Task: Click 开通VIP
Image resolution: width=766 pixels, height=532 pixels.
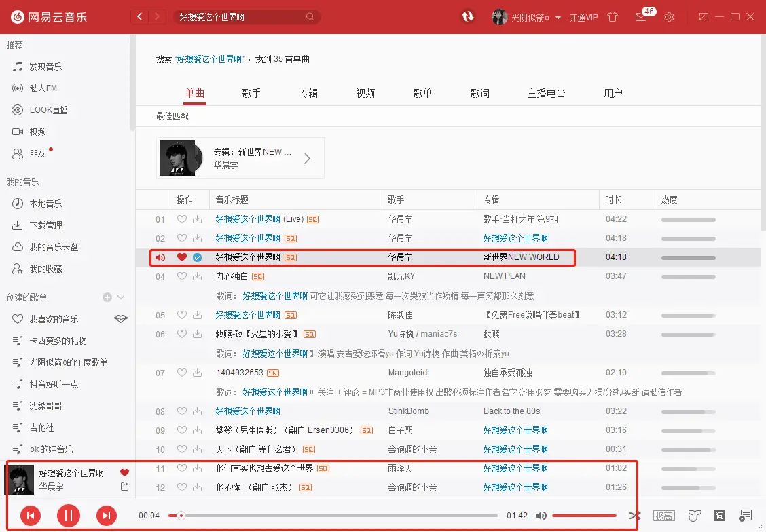Action: click(x=584, y=18)
